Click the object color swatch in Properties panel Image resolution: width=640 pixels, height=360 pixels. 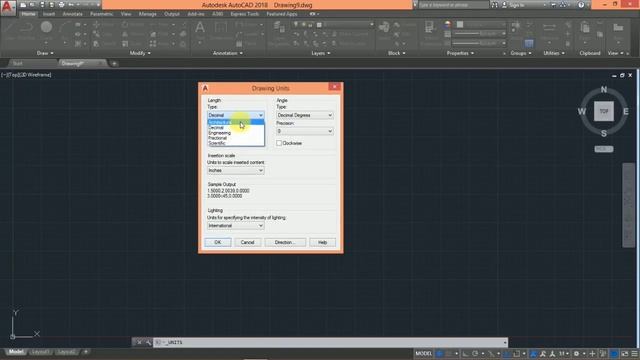click(x=460, y=24)
